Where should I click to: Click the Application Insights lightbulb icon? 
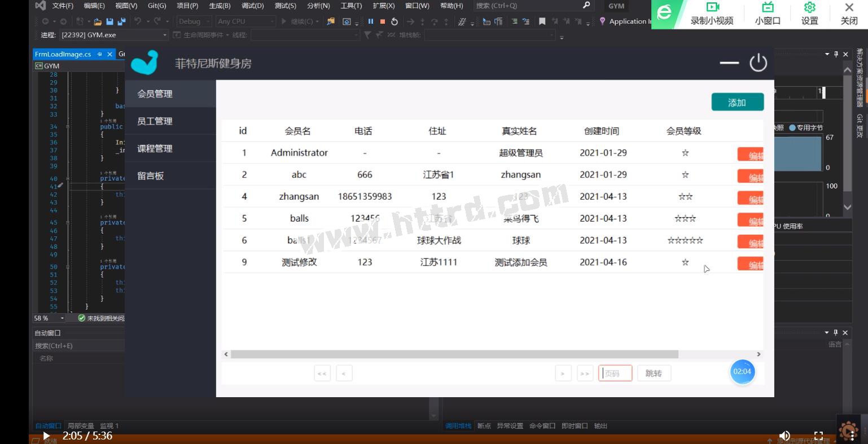pos(603,21)
